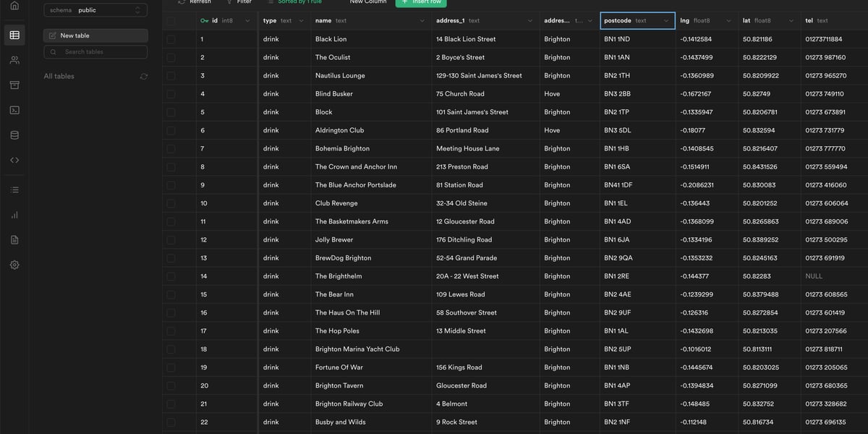
Task: Tick the checkbox for row 6 Aldrington Club
Action: click(171, 130)
